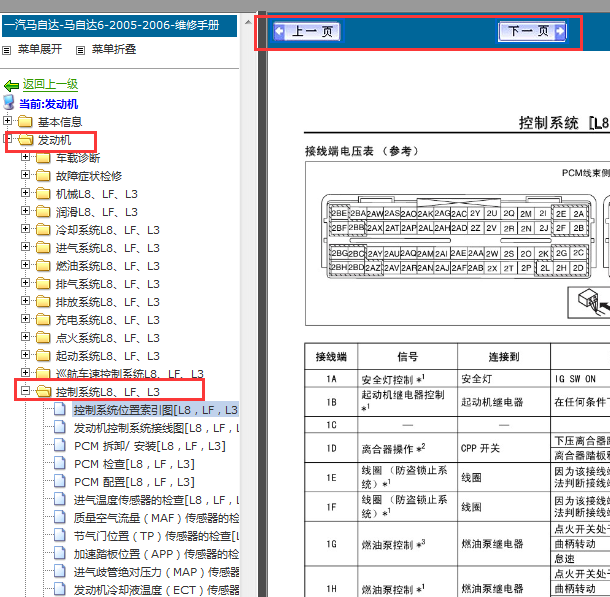The image size is (610, 597).
Task: Expand the 进气系统L8、LF、L3 node
Action: (x=25, y=247)
